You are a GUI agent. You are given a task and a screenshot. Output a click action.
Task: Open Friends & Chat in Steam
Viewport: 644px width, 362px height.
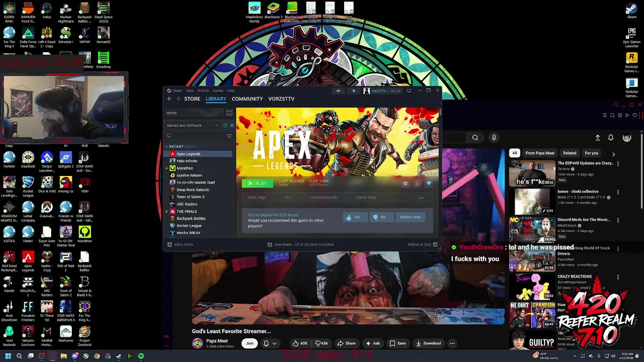click(x=423, y=244)
